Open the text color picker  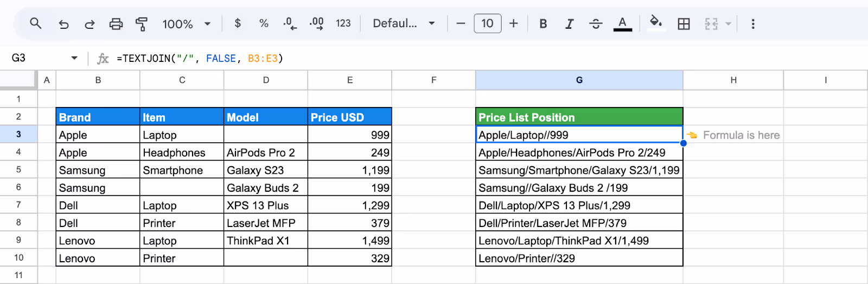pyautogui.click(x=622, y=24)
